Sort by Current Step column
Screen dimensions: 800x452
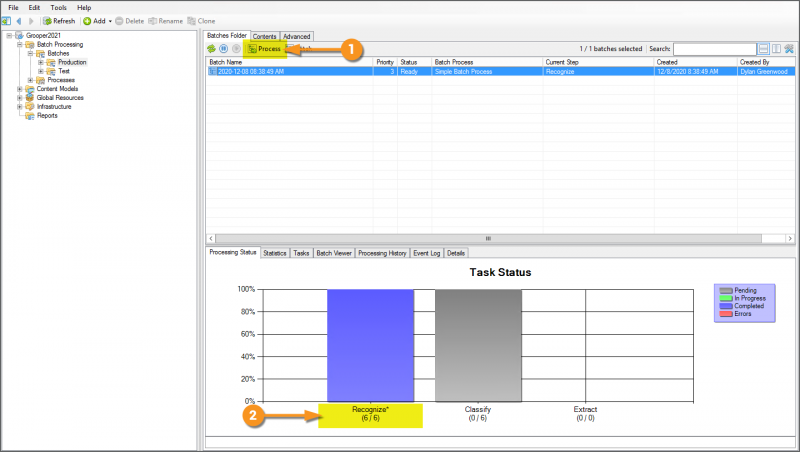(598, 62)
